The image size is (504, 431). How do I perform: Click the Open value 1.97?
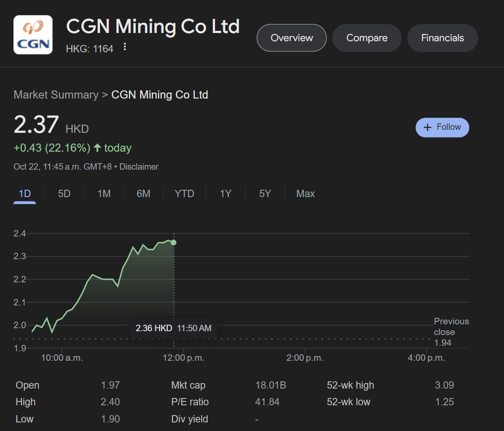click(x=110, y=385)
